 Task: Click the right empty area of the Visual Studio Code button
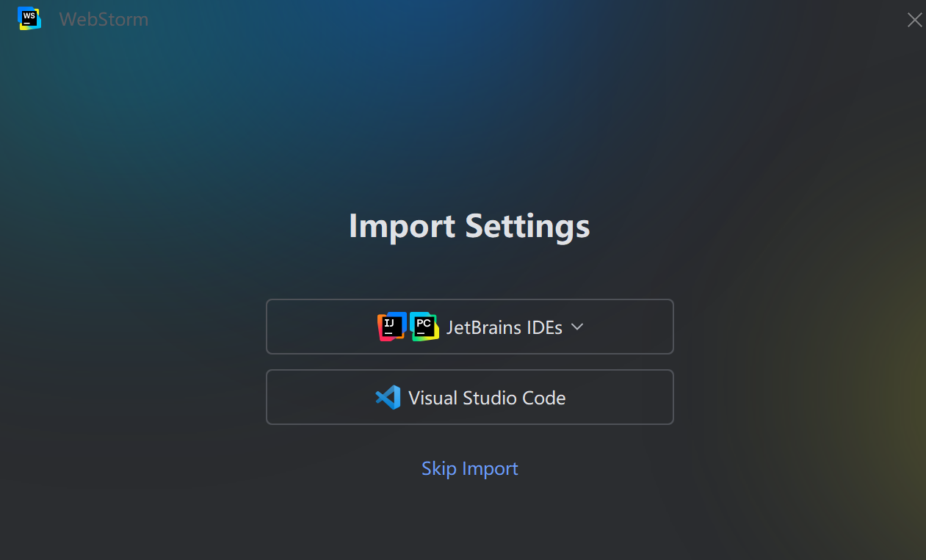click(x=621, y=397)
